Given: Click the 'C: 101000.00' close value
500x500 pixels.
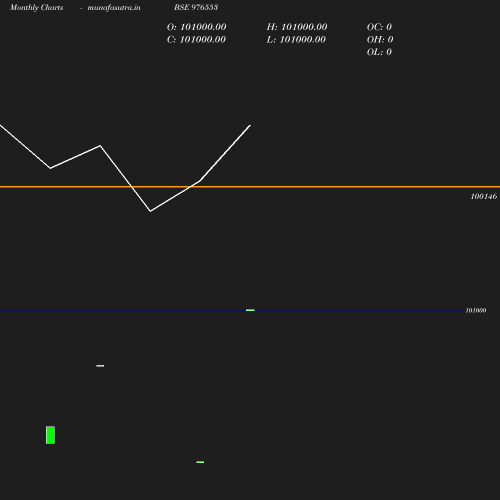Looking at the screenshot, I should point(196,39).
